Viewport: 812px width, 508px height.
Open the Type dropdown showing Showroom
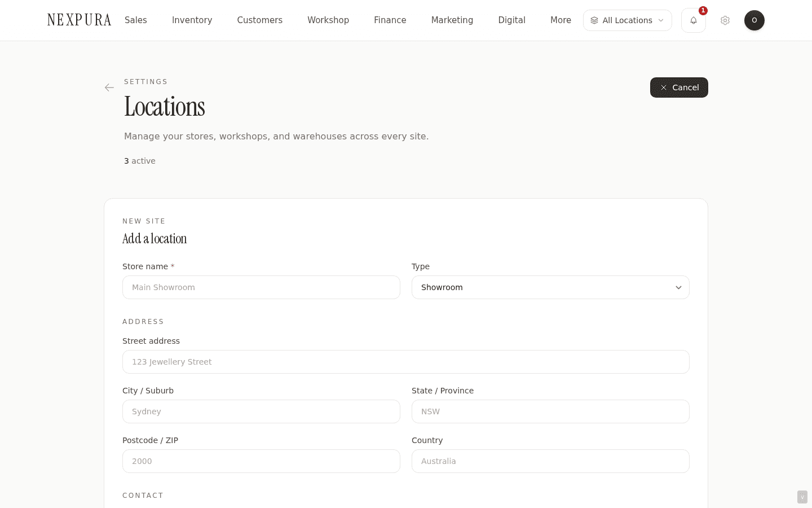pos(550,287)
